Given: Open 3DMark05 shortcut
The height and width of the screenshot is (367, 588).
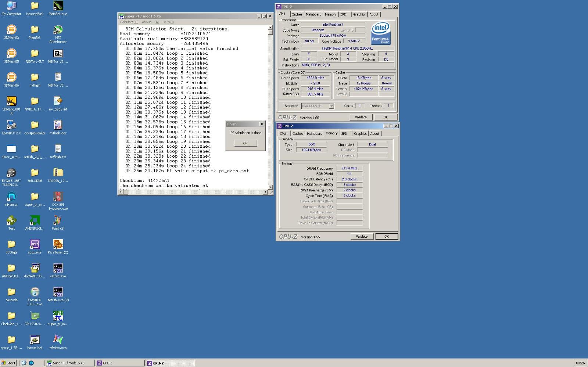Looking at the screenshot, I should [x=11, y=56].
